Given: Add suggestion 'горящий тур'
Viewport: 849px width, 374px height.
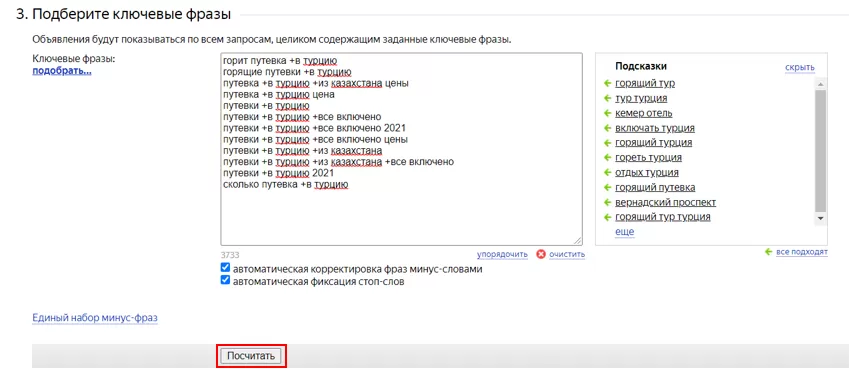Looking at the screenshot, I should click(x=645, y=84).
